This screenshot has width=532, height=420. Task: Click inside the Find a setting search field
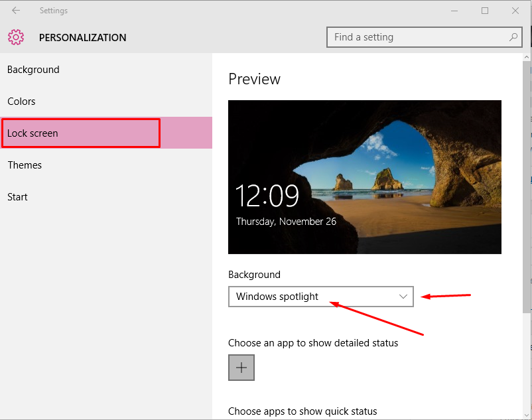coord(398,37)
